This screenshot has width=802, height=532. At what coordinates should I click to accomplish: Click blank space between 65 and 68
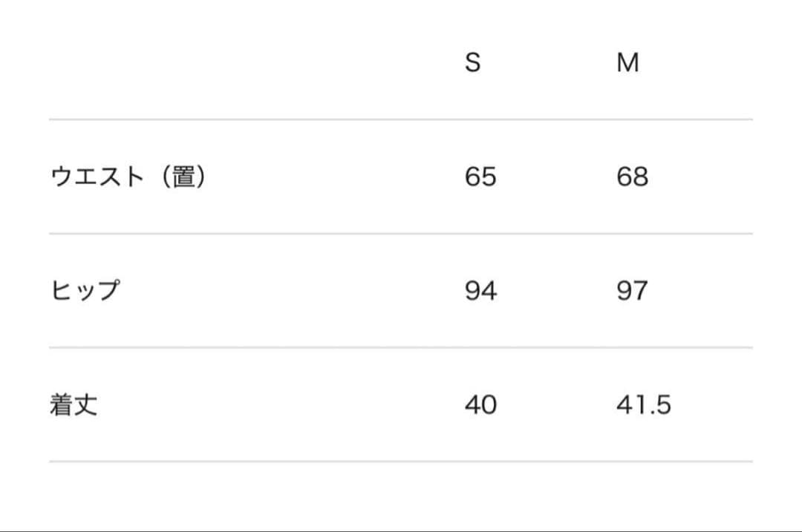coord(557,177)
